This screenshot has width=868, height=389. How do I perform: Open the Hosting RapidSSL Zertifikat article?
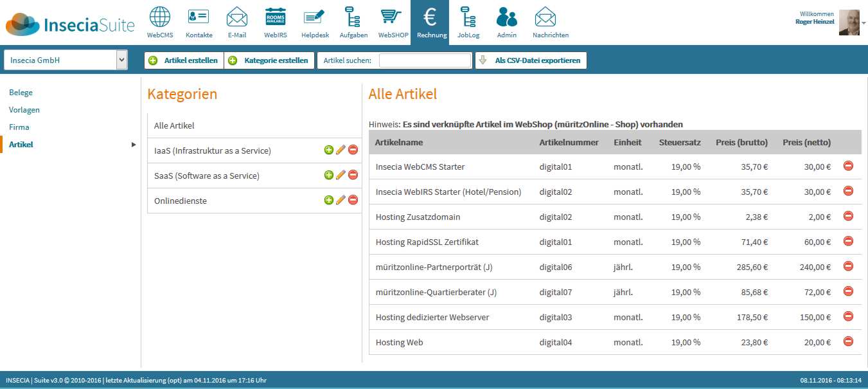coord(427,242)
